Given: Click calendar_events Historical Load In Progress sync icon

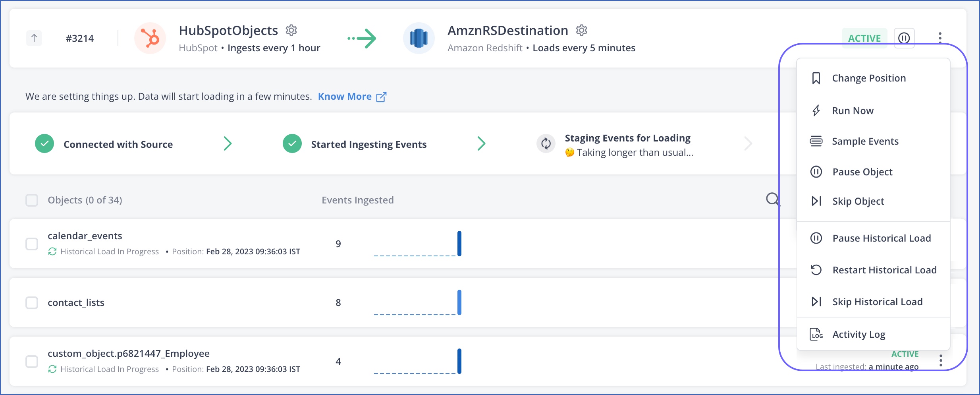Looking at the screenshot, I should click(52, 252).
